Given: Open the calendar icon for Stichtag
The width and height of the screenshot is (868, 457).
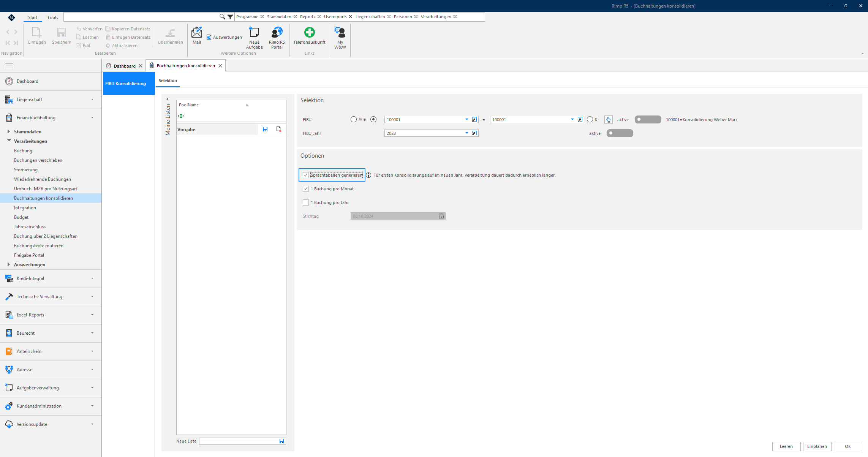Looking at the screenshot, I should [x=441, y=216].
